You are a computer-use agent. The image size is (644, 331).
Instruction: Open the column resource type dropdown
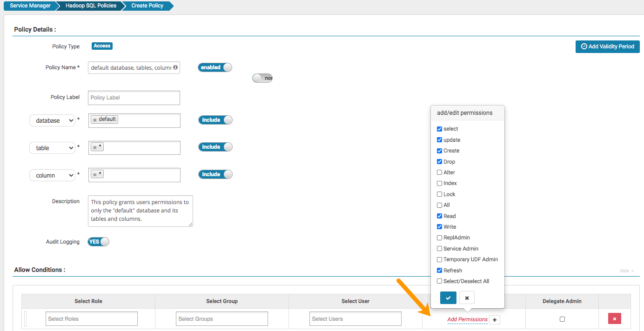click(x=52, y=175)
